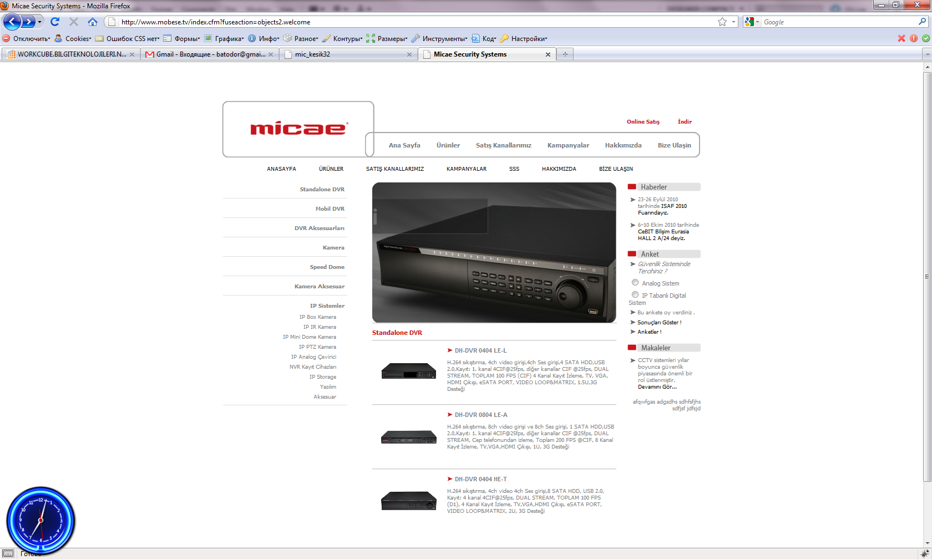Open the Ürünler navigation menu item

tap(448, 145)
